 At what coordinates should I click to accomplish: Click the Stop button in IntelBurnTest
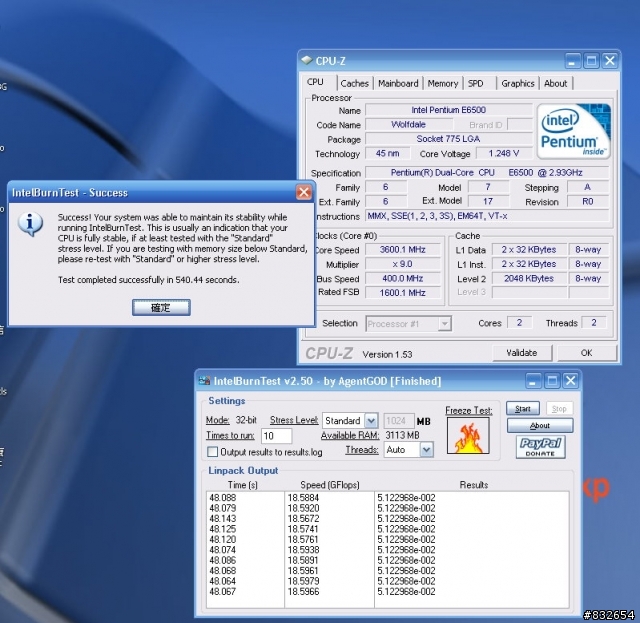tap(559, 408)
